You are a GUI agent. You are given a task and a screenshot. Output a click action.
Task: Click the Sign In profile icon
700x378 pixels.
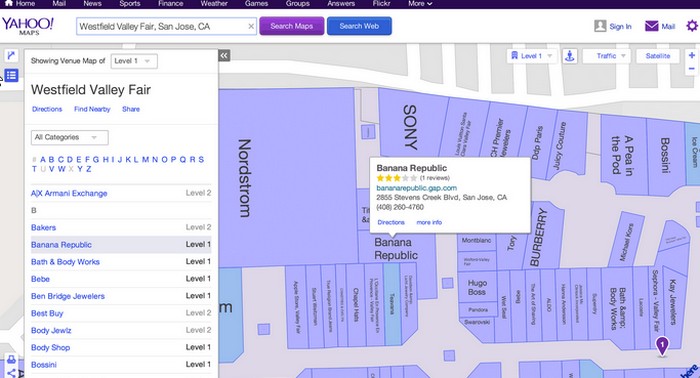(600, 26)
